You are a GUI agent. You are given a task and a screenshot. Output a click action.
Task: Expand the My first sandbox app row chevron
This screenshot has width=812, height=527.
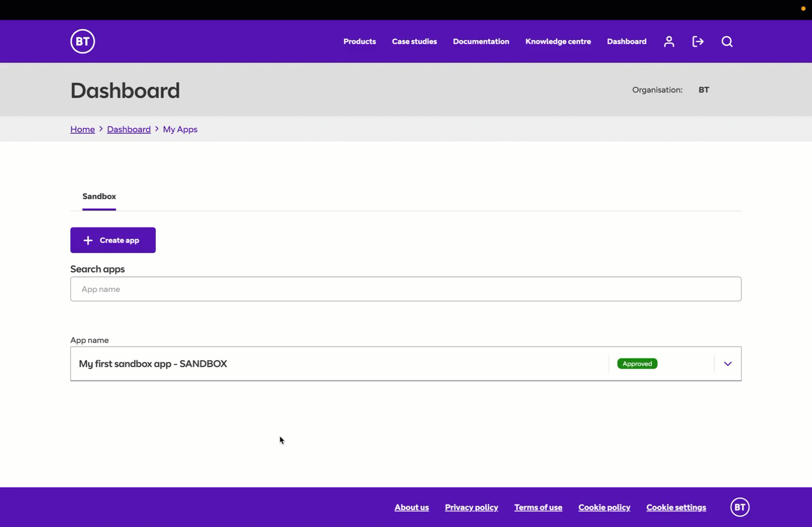(728, 364)
